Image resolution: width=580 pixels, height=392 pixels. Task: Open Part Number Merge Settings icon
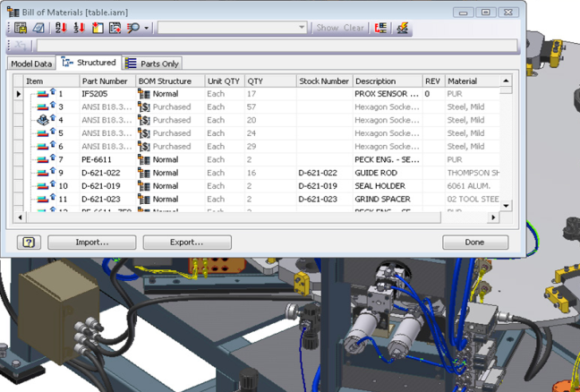(x=380, y=28)
